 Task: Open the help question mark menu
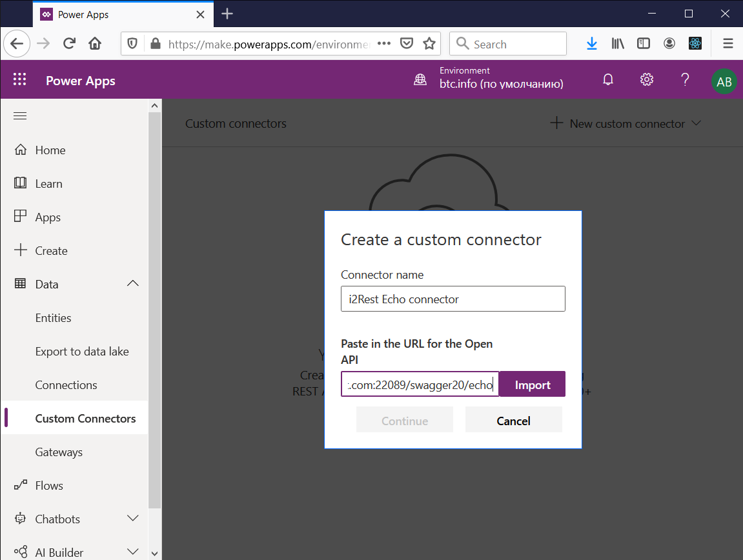[685, 79]
